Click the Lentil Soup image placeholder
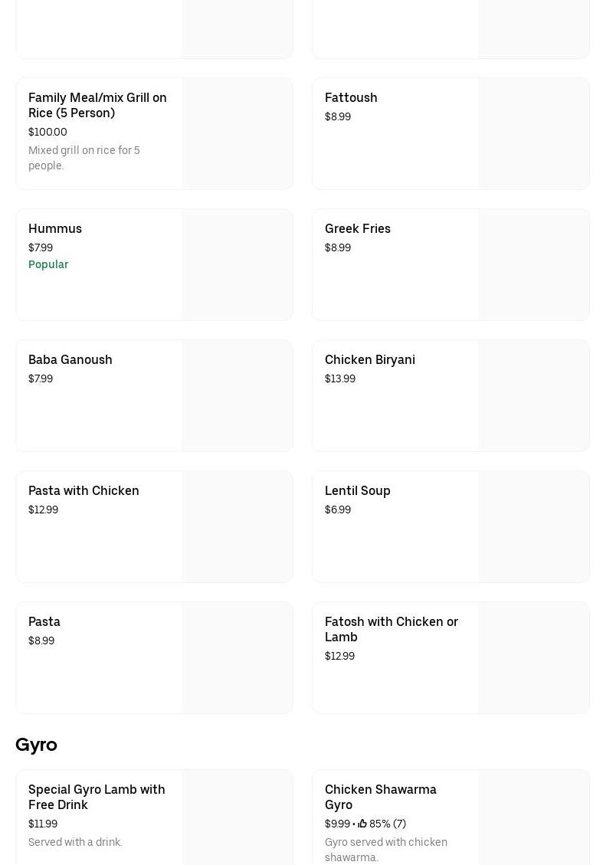 coord(533,527)
